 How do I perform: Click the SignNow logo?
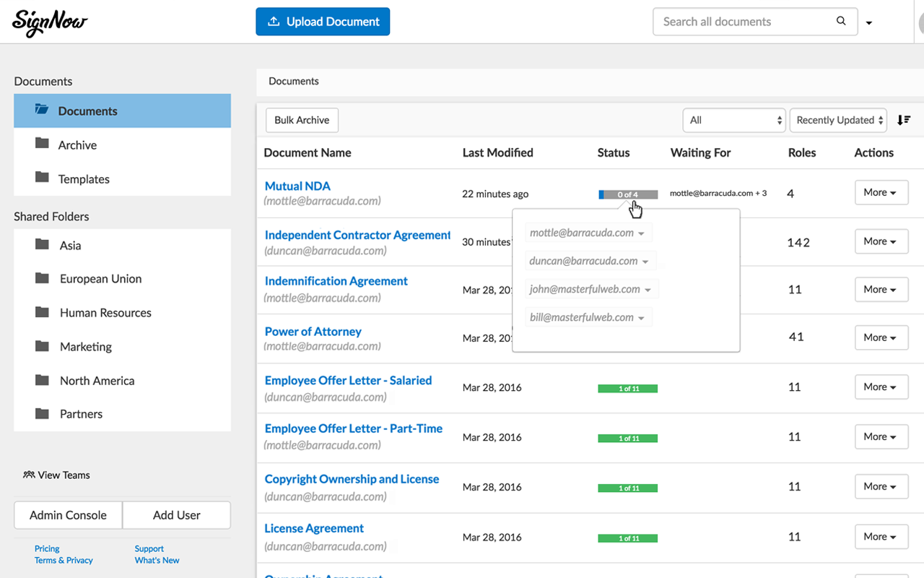(49, 22)
